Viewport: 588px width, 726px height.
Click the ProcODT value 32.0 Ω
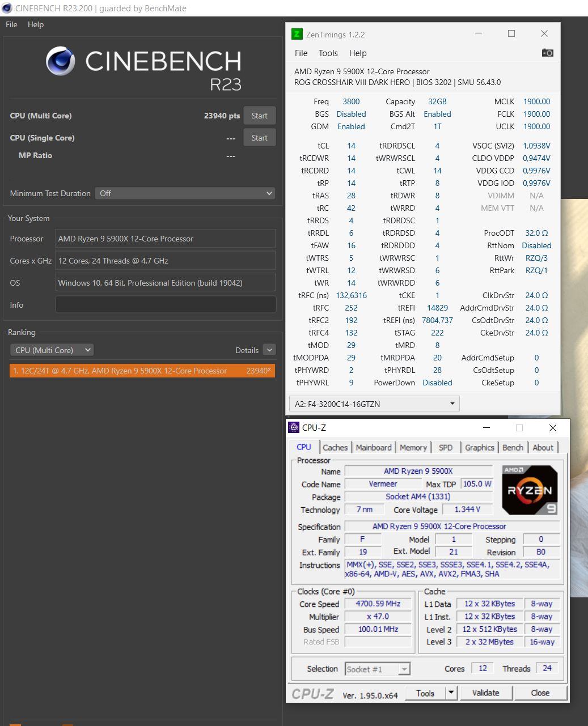point(536,233)
